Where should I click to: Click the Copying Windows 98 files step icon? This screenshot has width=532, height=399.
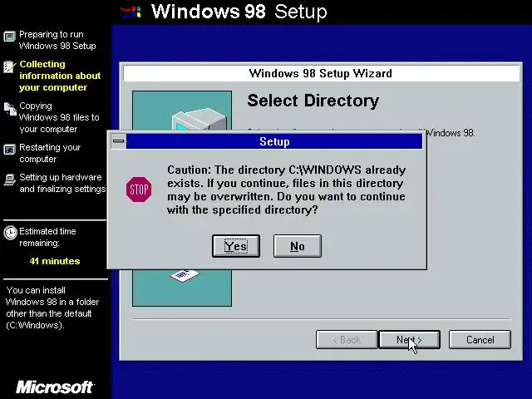(10, 109)
